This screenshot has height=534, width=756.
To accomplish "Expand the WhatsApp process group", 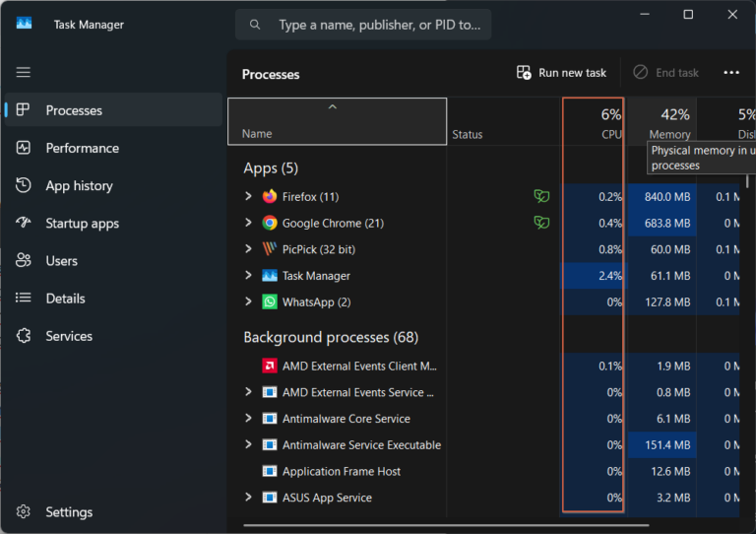I will coord(249,301).
